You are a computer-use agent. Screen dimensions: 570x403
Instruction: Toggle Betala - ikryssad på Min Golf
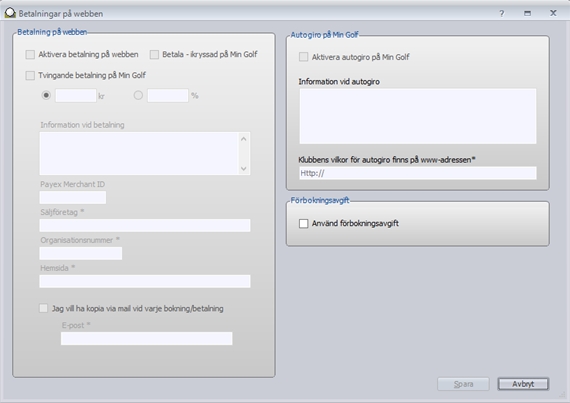pyautogui.click(x=154, y=55)
